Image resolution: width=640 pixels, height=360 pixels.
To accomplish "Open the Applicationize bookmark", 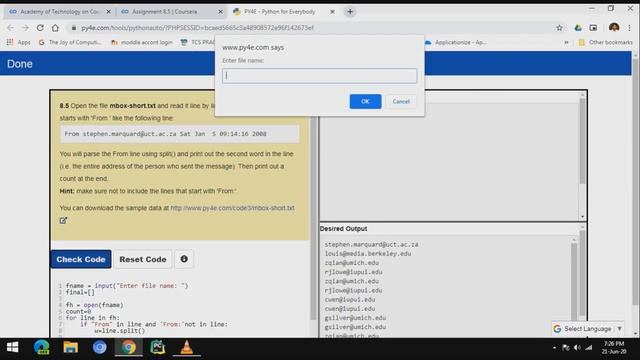I will point(456,42).
